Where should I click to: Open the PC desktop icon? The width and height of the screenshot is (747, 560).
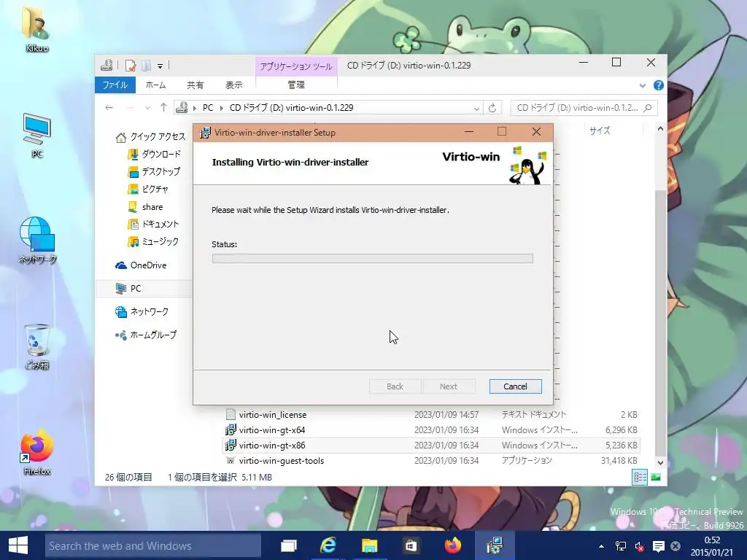tap(36, 135)
